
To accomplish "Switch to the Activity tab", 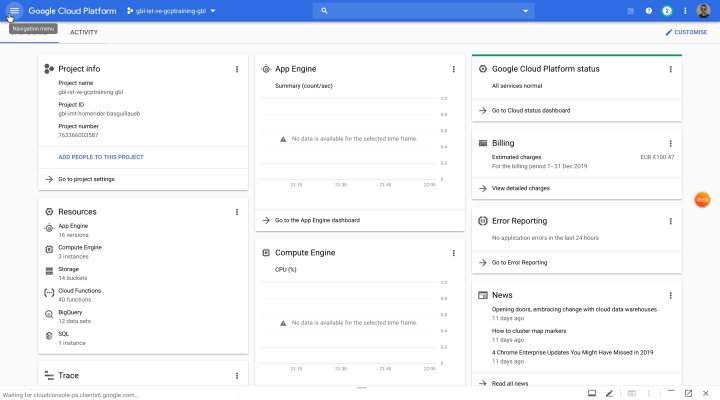I will coord(84,32).
